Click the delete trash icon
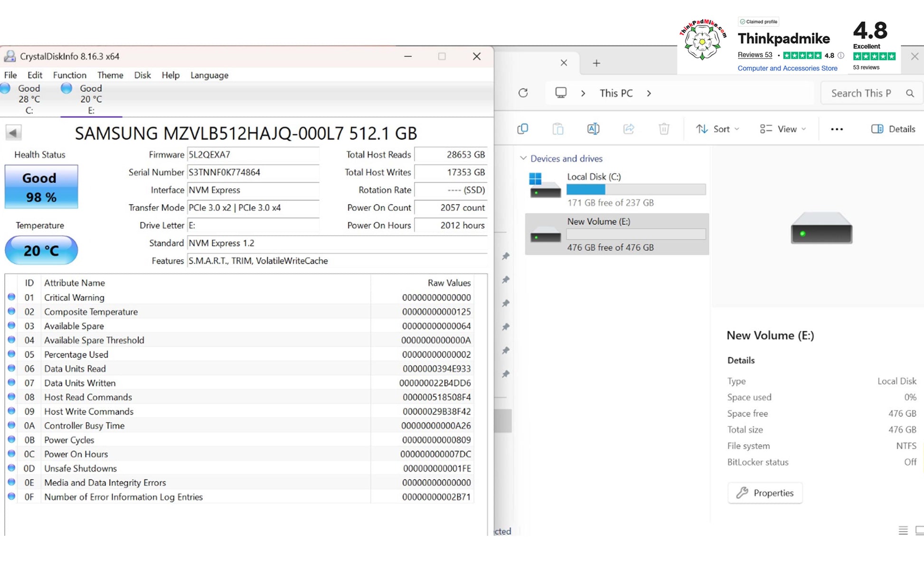 point(664,129)
